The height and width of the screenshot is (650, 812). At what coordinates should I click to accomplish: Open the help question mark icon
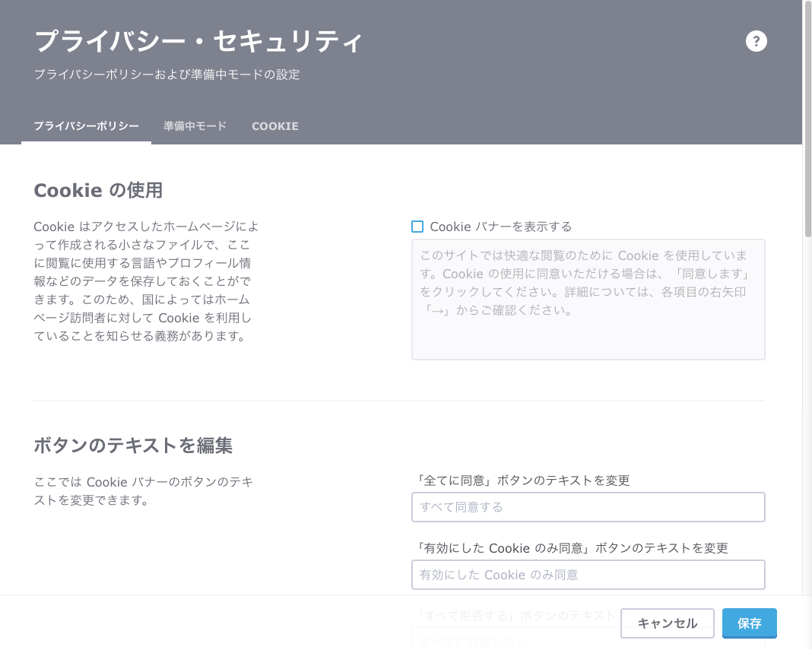pos(756,41)
